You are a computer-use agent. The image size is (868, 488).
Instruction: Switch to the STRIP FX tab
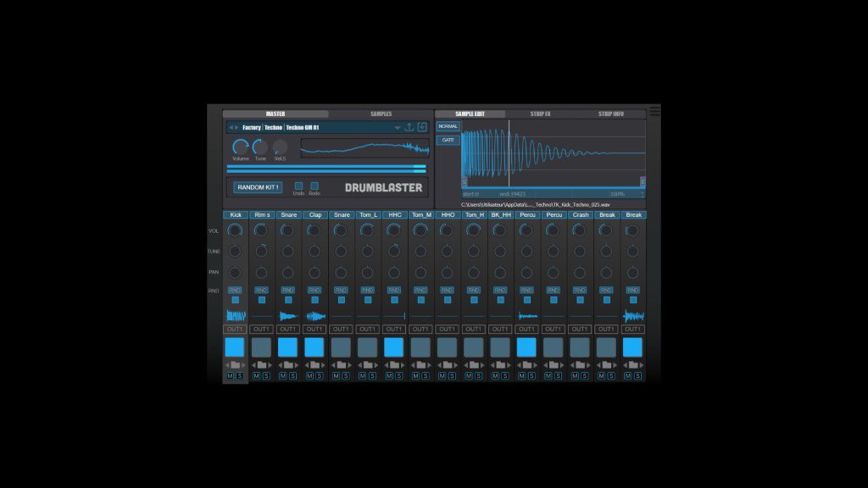click(x=540, y=114)
